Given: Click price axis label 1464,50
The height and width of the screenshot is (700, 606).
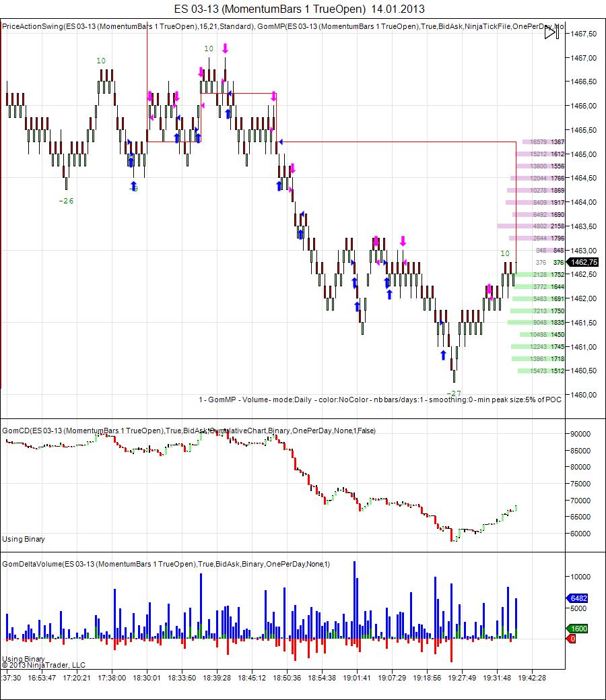Looking at the screenshot, I should (x=584, y=178).
